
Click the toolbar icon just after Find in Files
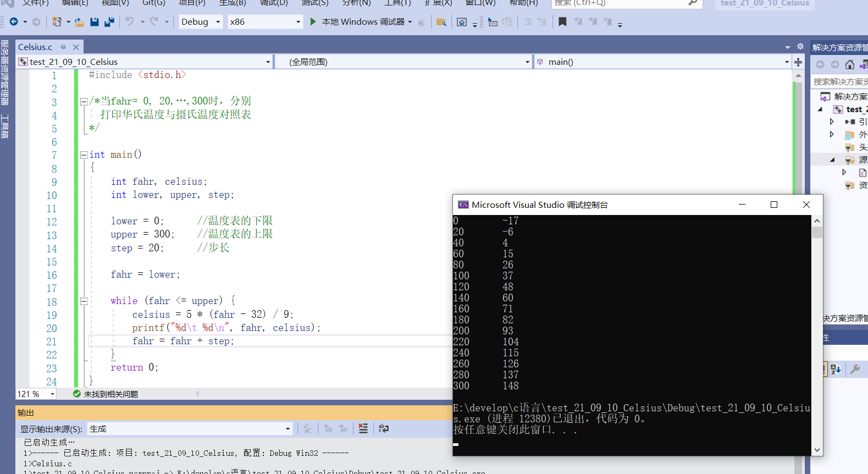point(462,22)
